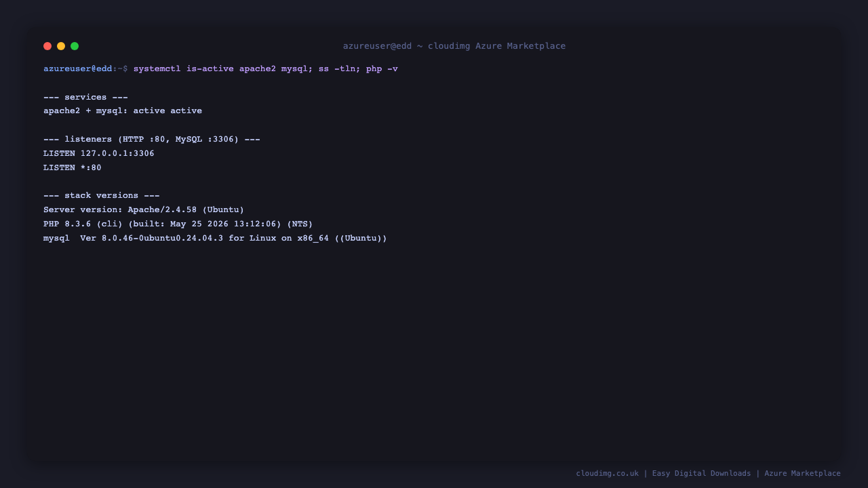The height and width of the screenshot is (488, 868).
Task: Click the 'apache2 + mysql: active active' line
Action: point(123,111)
